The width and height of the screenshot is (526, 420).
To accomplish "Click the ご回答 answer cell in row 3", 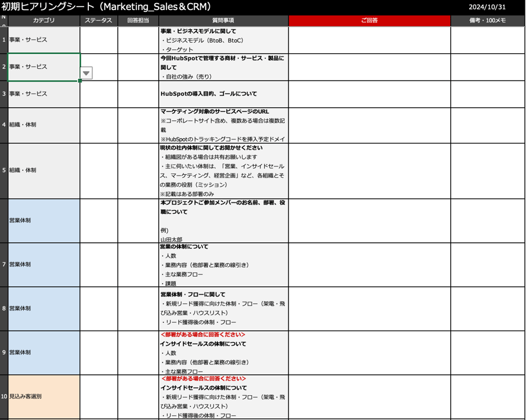I will [370, 94].
